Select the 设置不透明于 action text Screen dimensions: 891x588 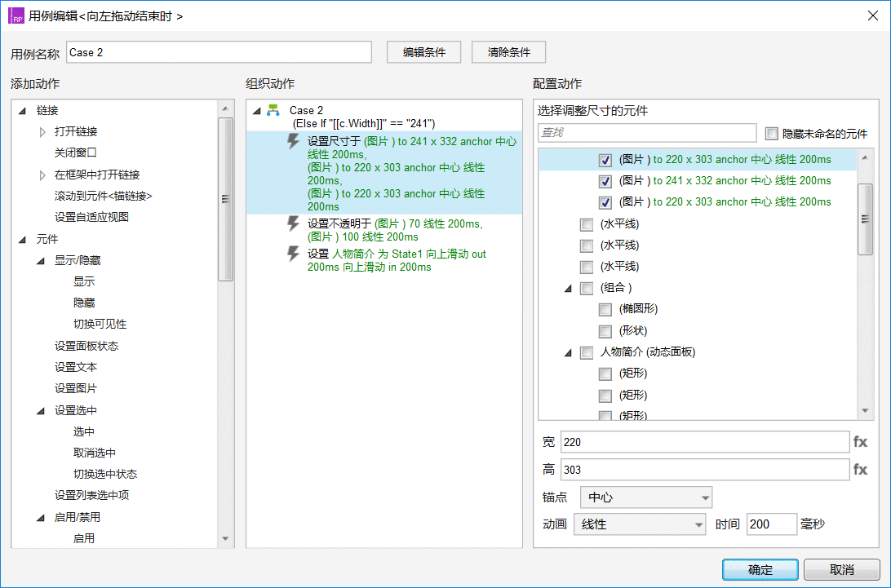(x=395, y=230)
